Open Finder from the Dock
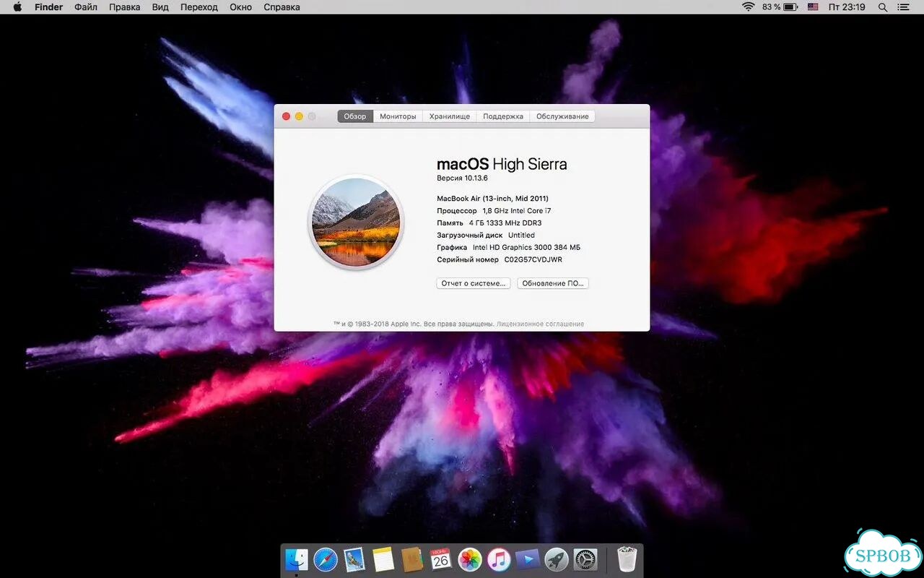This screenshot has width=924, height=578. click(297, 559)
